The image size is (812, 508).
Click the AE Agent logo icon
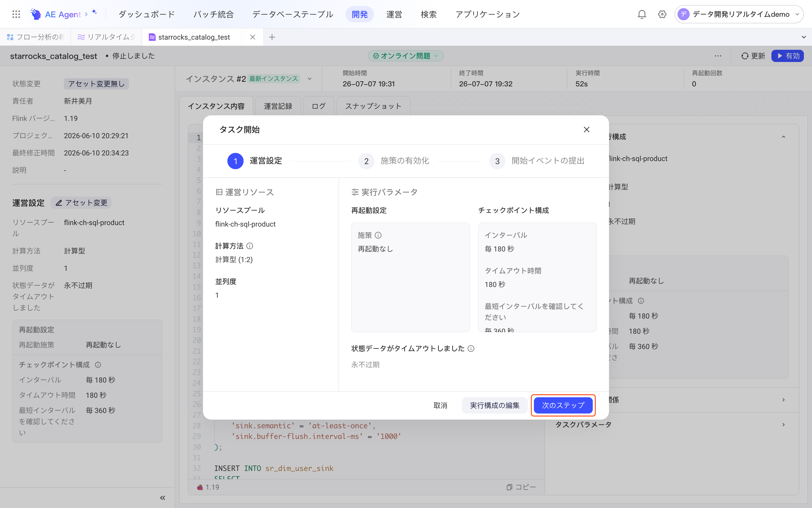(x=36, y=14)
